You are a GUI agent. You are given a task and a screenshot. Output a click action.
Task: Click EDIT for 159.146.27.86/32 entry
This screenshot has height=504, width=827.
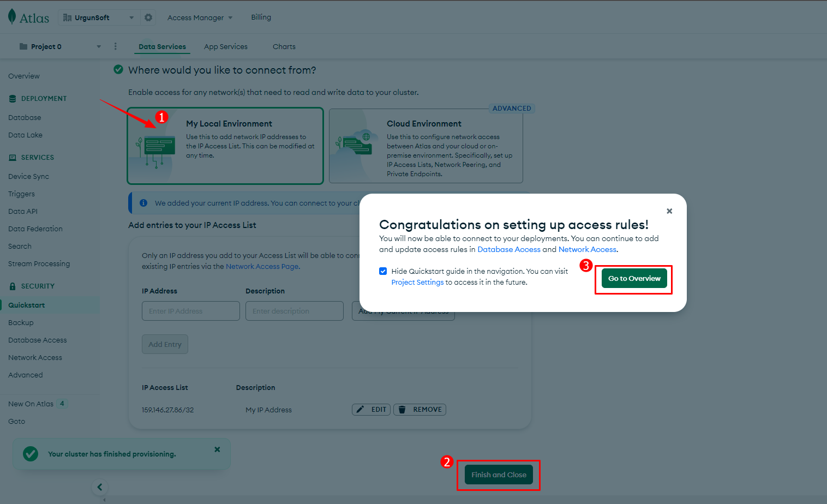coord(371,410)
